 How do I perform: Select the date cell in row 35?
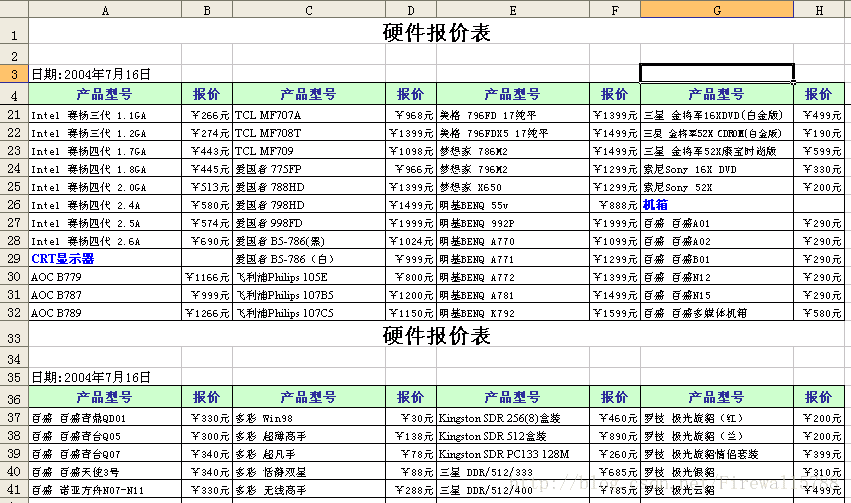pyautogui.click(x=105, y=377)
